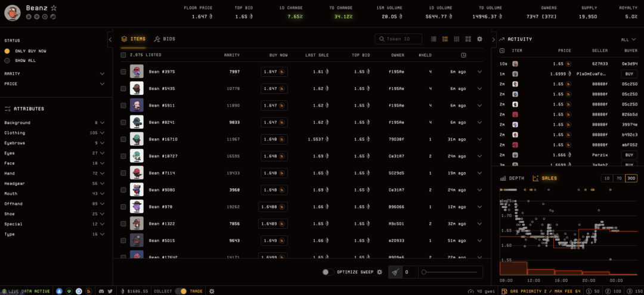Check the box for Bean #5435
Viewport: 644px width, 295px height.
pos(123,89)
